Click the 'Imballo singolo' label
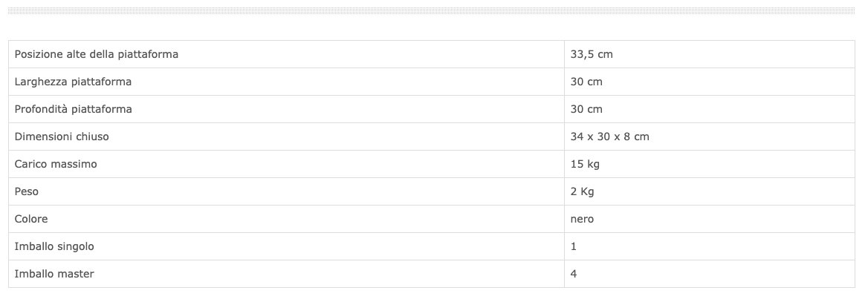 pos(54,246)
